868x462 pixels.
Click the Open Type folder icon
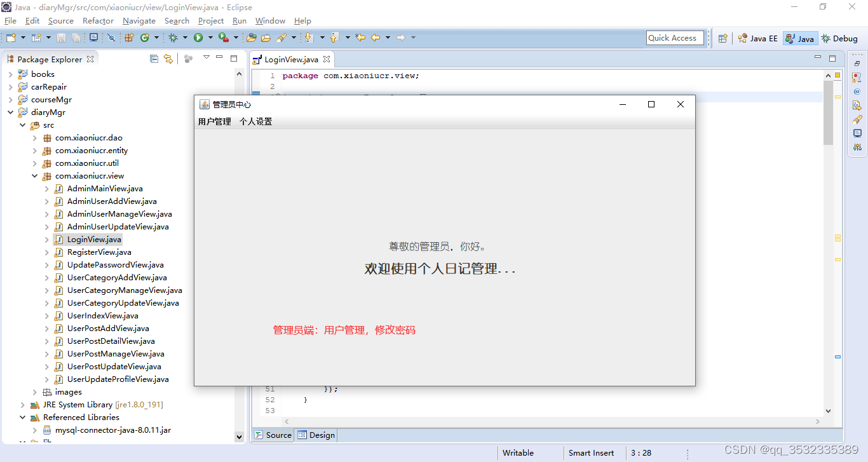pyautogui.click(x=252, y=38)
